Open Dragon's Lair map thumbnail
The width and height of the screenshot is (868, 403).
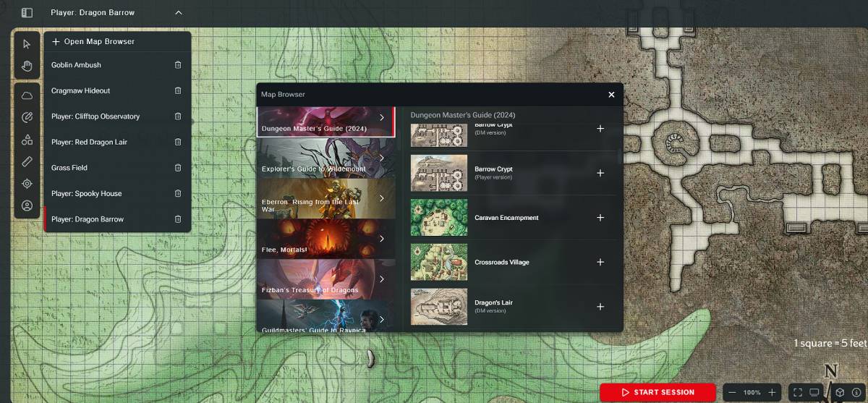click(x=439, y=307)
